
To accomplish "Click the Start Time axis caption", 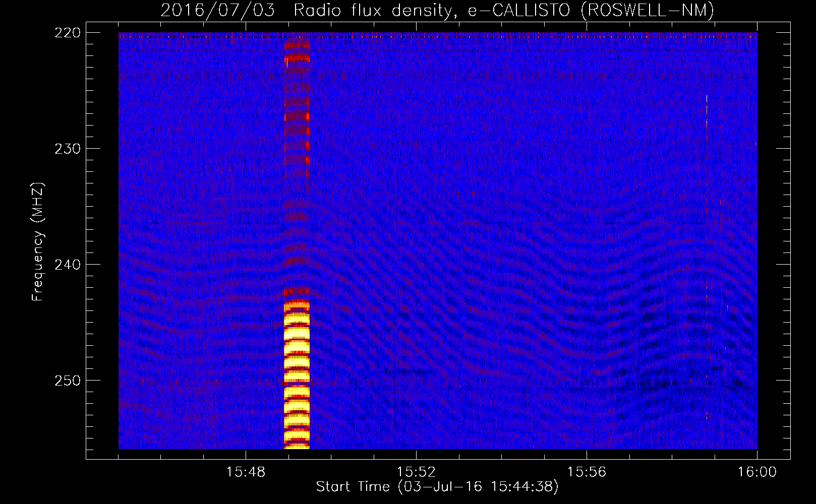I will tap(437, 487).
